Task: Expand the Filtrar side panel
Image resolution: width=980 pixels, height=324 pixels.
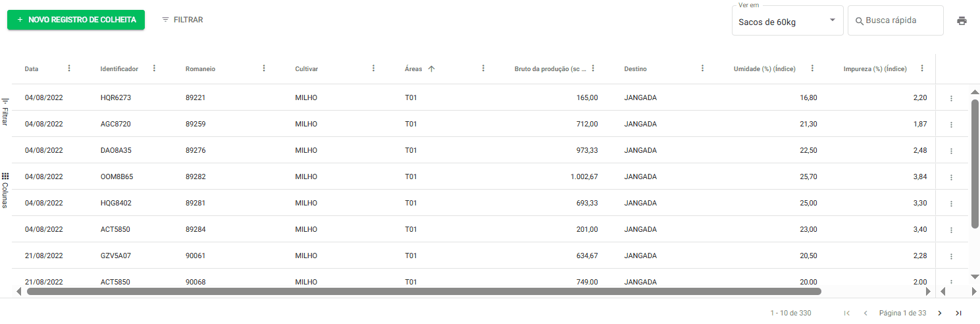Action: 5,112
